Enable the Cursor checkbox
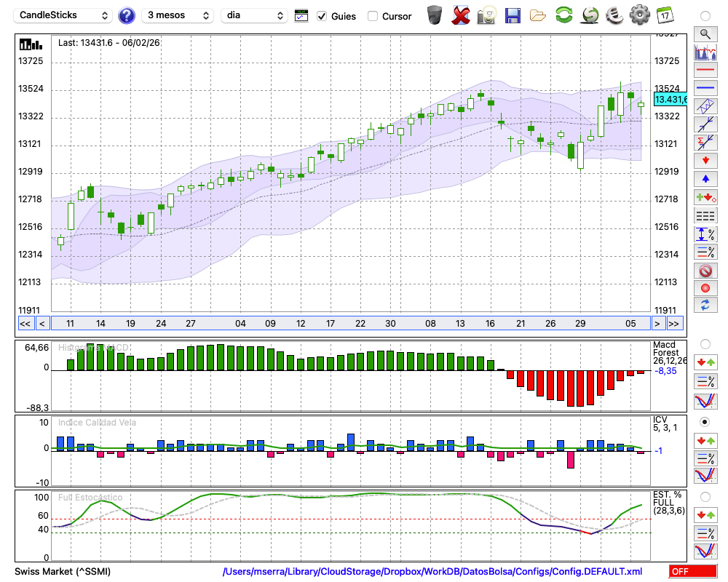 [x=373, y=16]
